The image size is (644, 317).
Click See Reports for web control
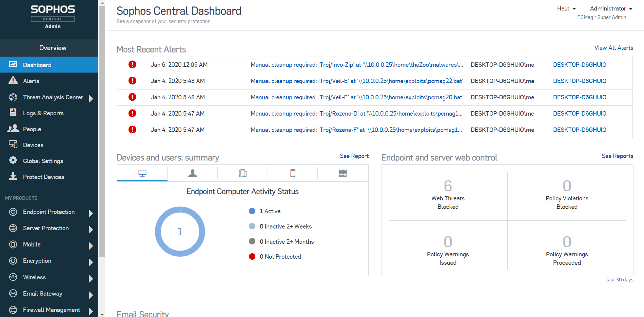coord(617,156)
